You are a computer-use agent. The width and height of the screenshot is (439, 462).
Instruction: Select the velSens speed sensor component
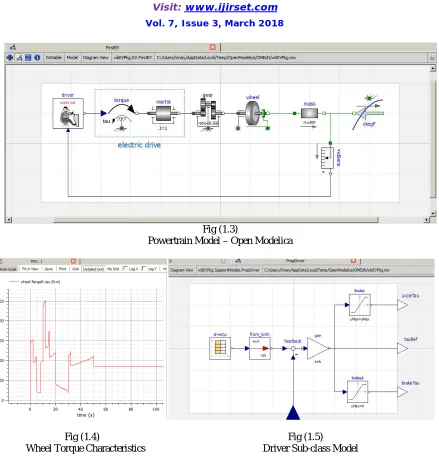point(327,158)
